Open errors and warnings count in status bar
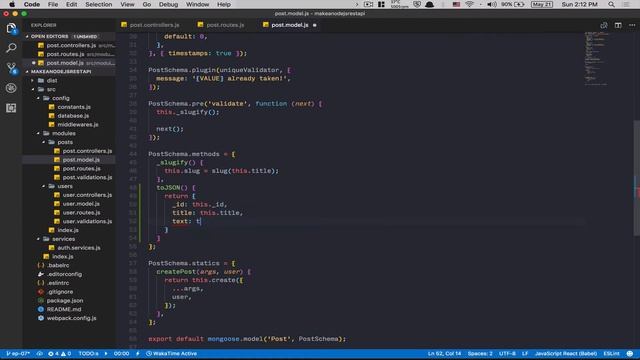The height and width of the screenshot is (360, 640). [60, 353]
